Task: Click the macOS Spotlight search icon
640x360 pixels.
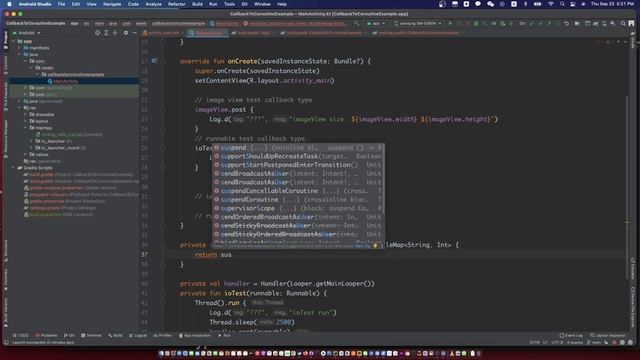Action: 562,4
